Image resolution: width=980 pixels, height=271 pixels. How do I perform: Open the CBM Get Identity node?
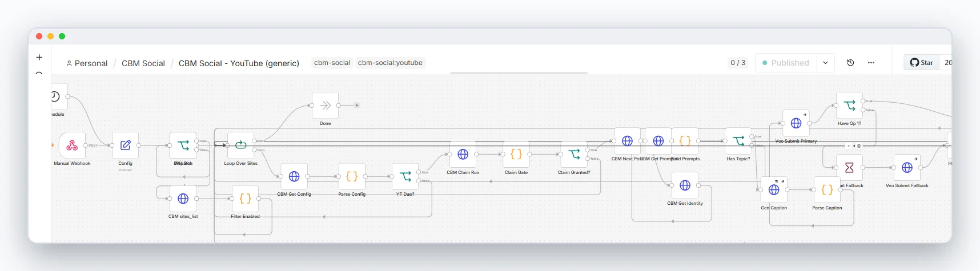click(685, 185)
